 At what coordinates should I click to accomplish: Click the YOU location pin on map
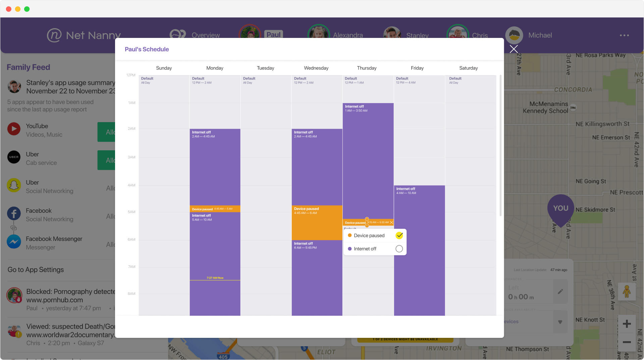click(x=560, y=211)
